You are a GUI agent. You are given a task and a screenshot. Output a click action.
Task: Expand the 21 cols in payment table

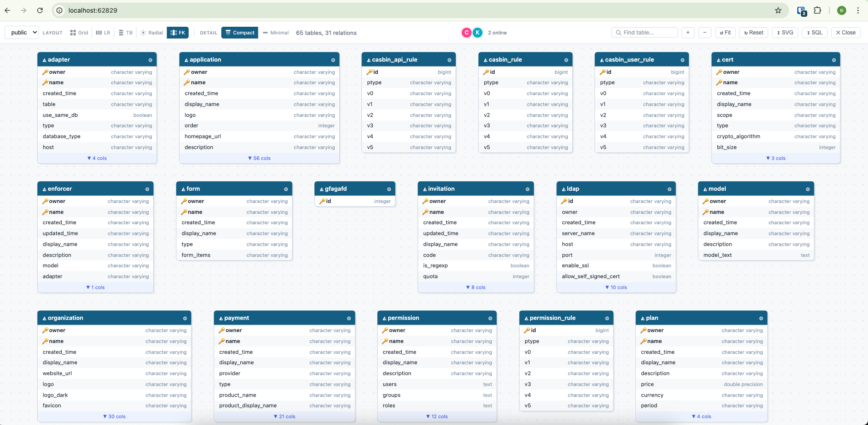click(x=284, y=416)
